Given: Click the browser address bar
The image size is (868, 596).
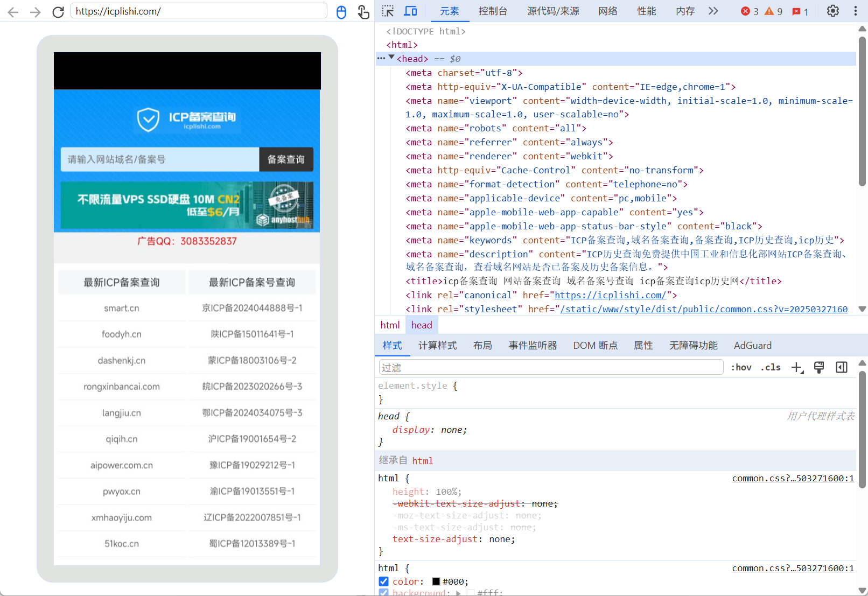Looking at the screenshot, I should pyautogui.click(x=199, y=11).
